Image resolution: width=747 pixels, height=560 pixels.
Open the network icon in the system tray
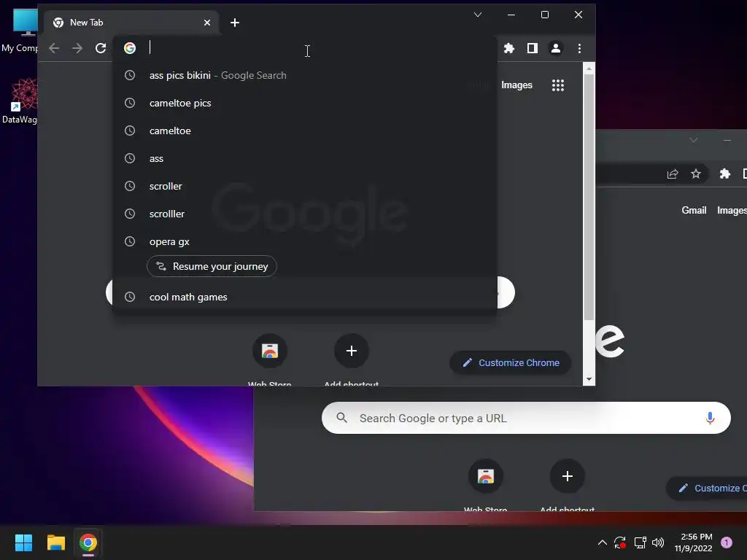640,542
